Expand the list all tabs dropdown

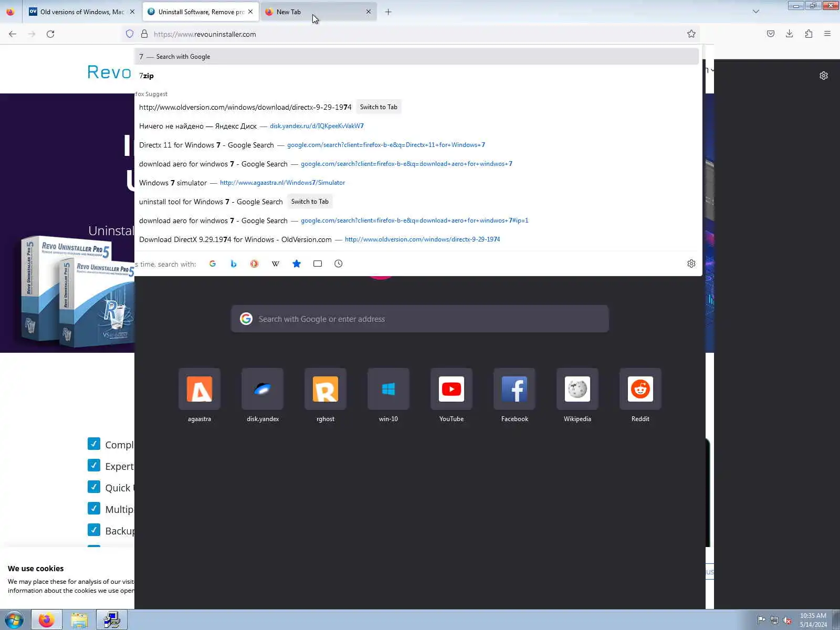[756, 12]
